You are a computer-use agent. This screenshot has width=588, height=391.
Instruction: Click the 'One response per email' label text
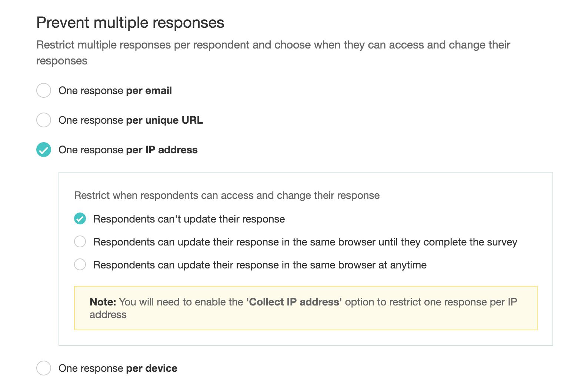[x=115, y=91]
